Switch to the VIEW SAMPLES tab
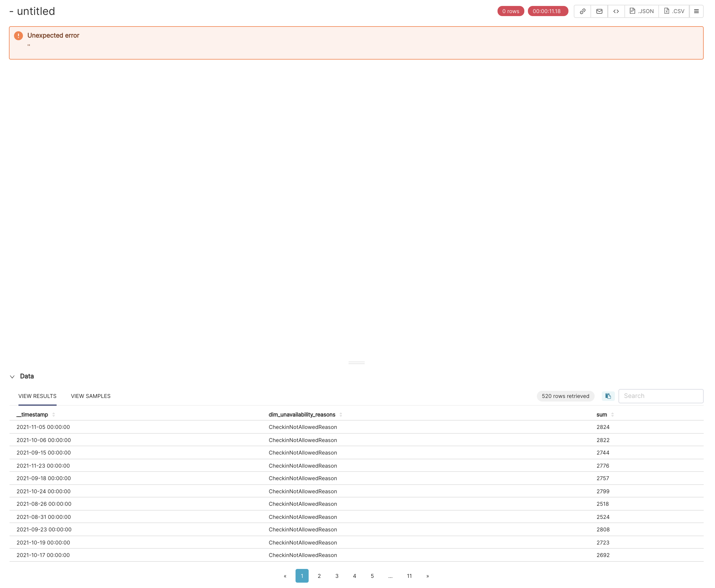 pos(91,396)
